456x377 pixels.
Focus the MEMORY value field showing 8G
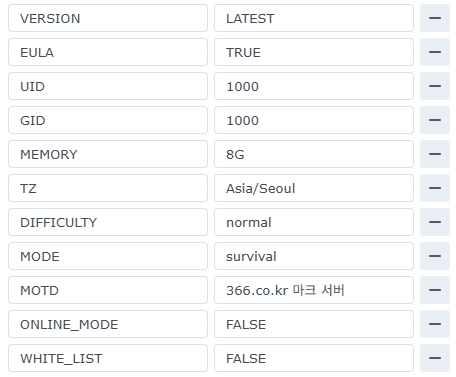pos(314,154)
